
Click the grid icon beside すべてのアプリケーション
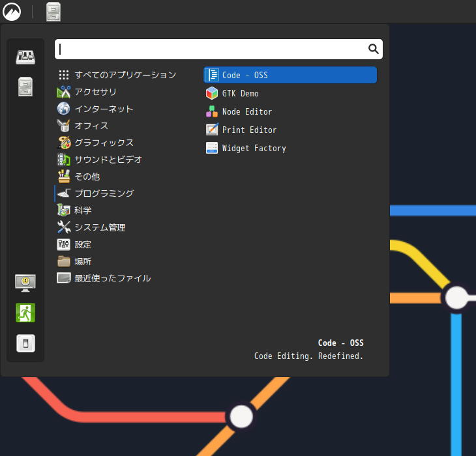[x=64, y=75]
